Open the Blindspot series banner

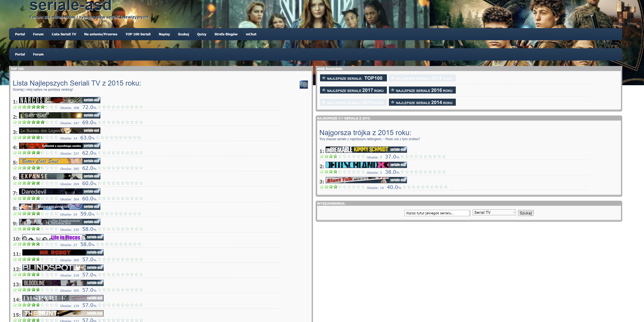63,268
